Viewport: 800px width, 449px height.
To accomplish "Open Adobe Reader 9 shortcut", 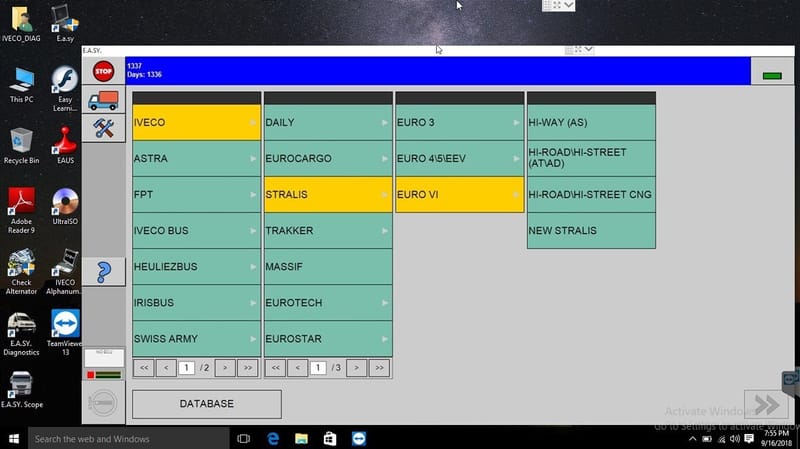I will point(21,211).
